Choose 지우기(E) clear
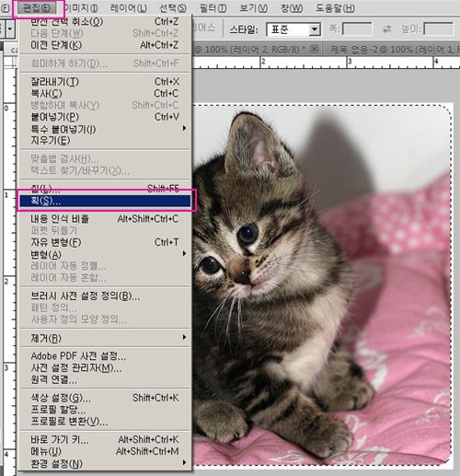Image resolution: width=460 pixels, height=476 pixels. tap(105, 141)
